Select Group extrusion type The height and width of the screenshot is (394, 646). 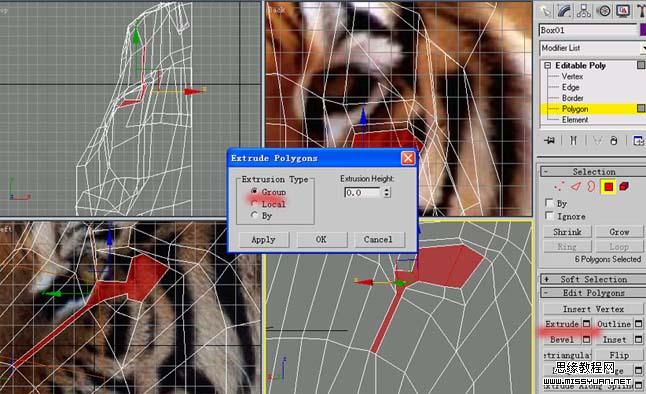[x=255, y=192]
